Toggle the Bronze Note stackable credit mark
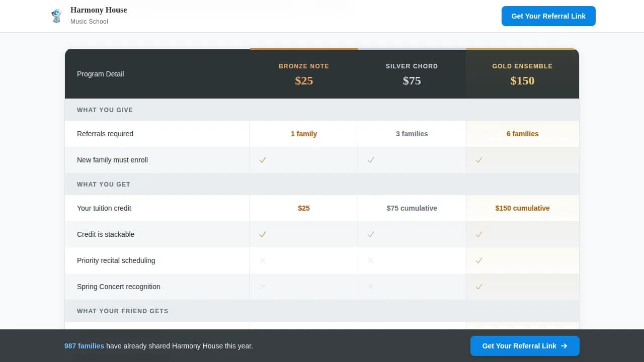The width and height of the screenshot is (644, 362). pos(262,234)
